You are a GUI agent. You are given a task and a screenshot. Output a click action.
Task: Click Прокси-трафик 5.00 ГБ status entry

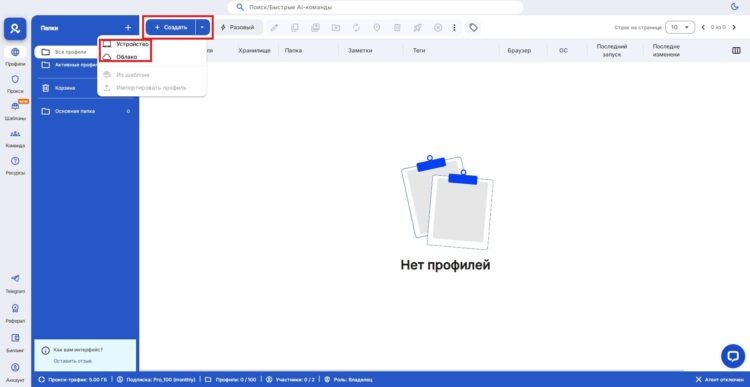pyautogui.click(x=73, y=379)
